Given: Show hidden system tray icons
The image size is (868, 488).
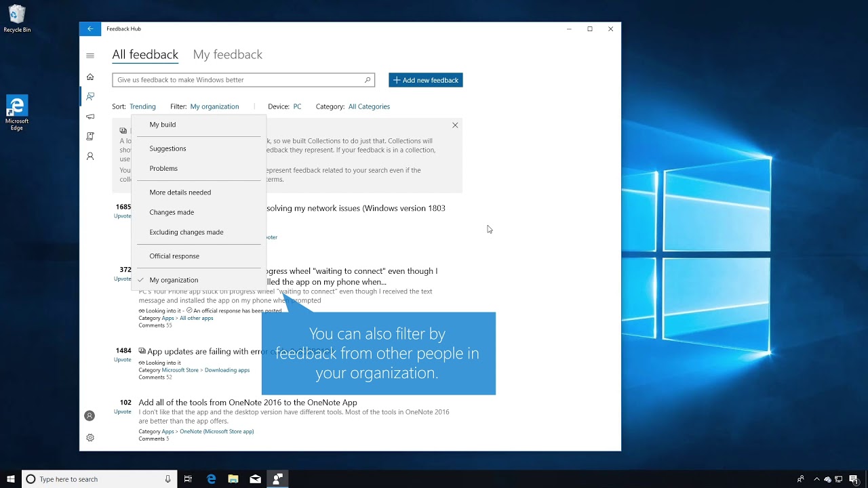Looking at the screenshot, I should (816, 479).
